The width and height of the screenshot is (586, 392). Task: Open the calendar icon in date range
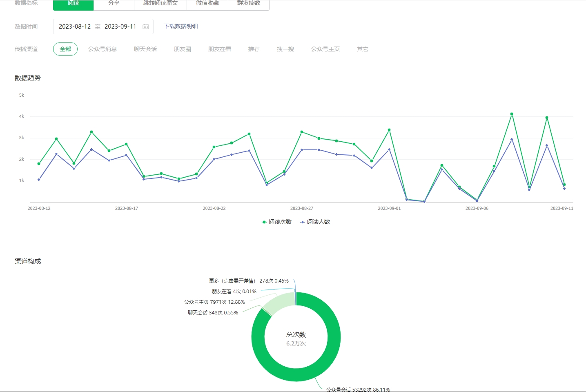click(x=146, y=27)
